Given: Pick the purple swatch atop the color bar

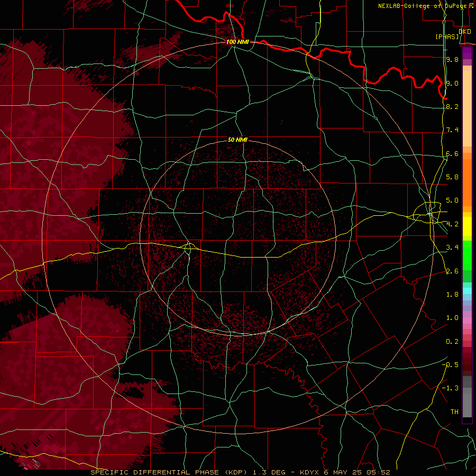Looking at the screenshot, I should click(467, 53).
